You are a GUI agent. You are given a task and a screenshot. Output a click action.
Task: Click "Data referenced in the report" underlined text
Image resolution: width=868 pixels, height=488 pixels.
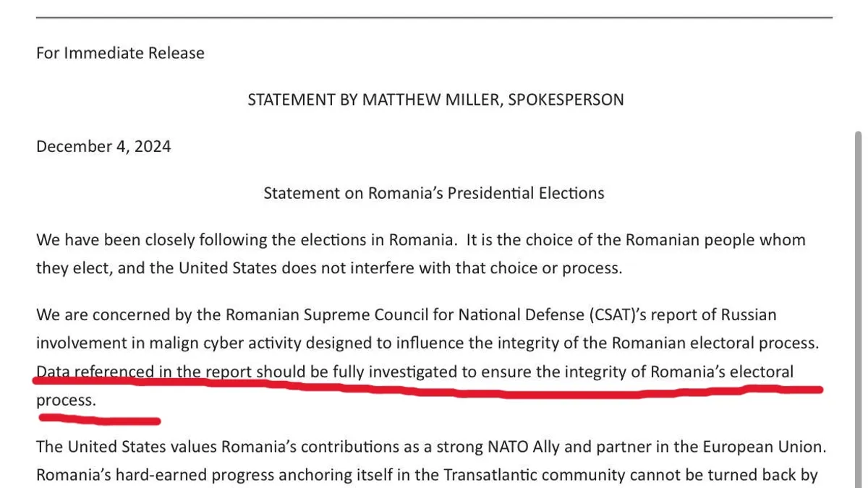point(143,372)
